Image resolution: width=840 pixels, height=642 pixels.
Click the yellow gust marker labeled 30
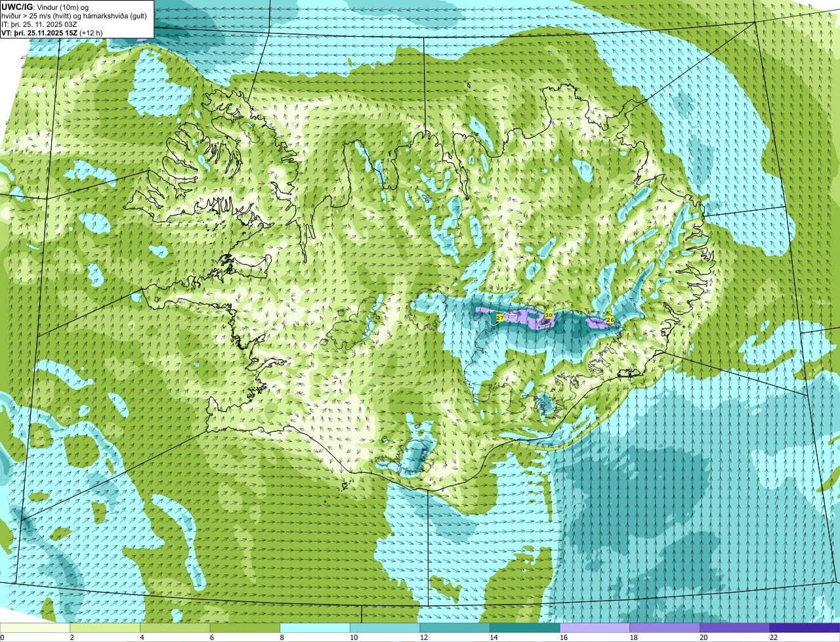[x=549, y=316]
